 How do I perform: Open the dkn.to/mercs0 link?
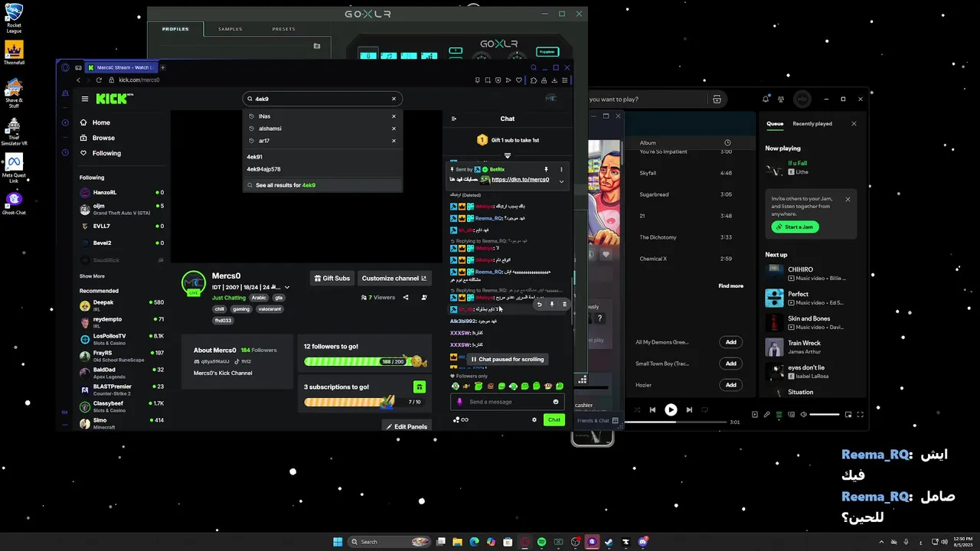(x=520, y=180)
